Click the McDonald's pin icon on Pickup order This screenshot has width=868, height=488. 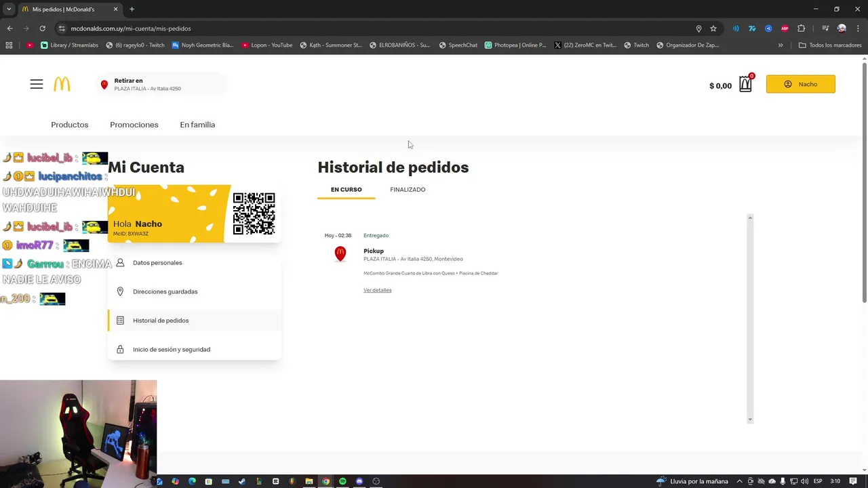tap(340, 253)
